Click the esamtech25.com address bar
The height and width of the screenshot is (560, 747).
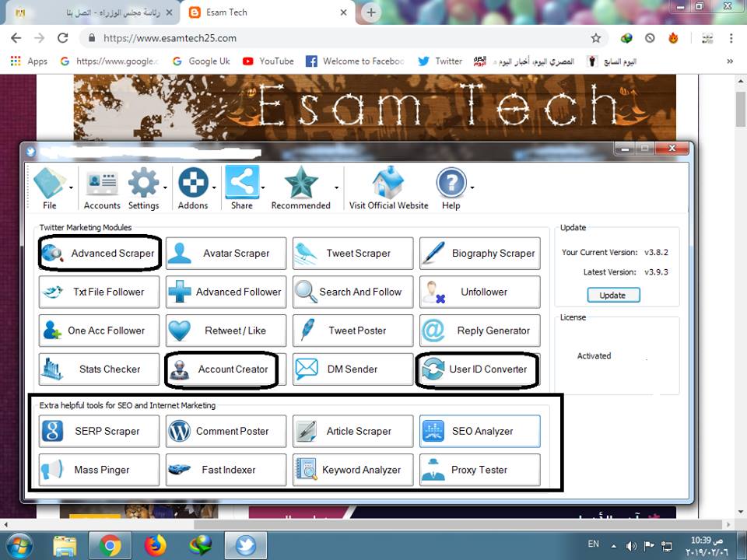coord(343,38)
